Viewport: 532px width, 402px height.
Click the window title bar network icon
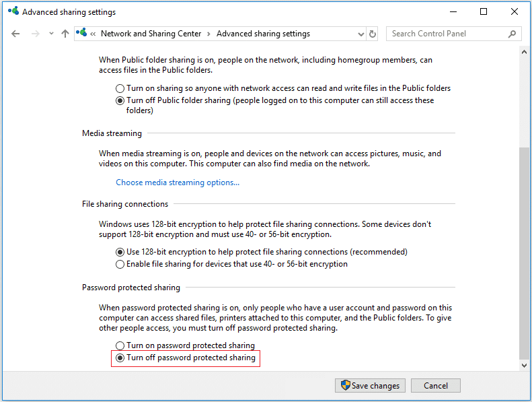[x=13, y=11]
